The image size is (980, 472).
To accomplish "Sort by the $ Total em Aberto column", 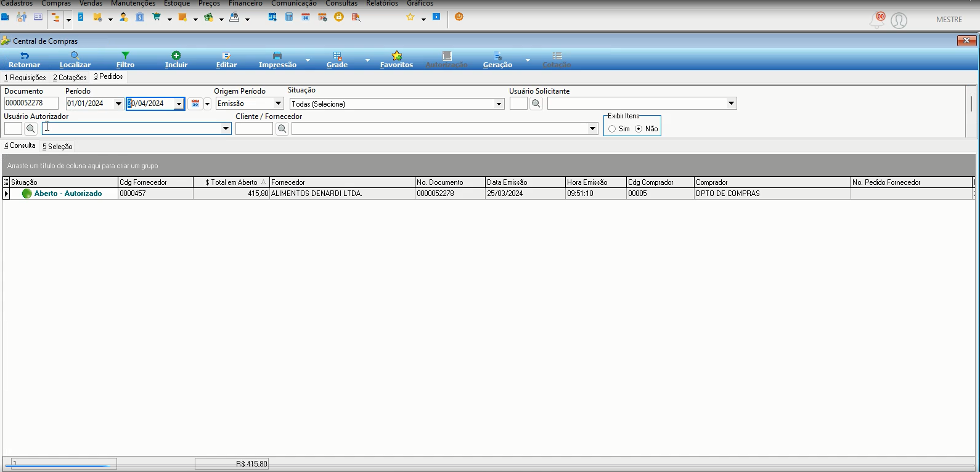I will [231, 182].
